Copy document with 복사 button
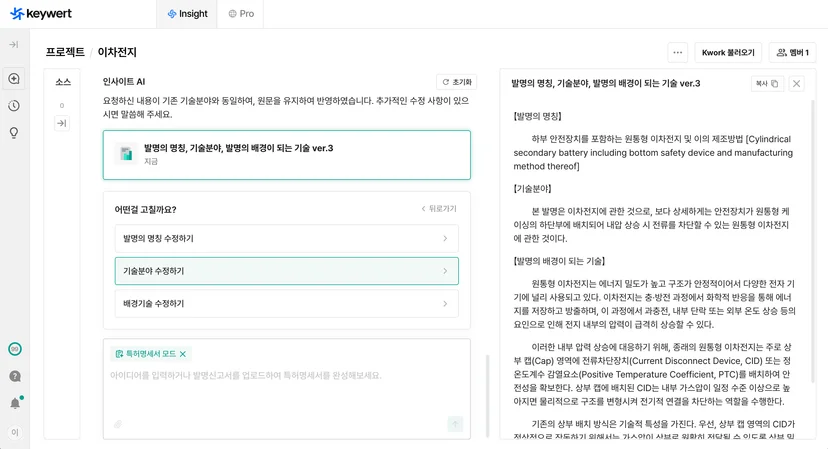This screenshot has width=828, height=449. [x=767, y=83]
